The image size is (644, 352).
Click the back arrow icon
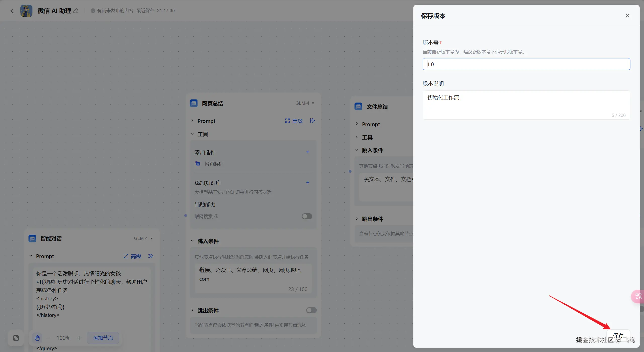[x=12, y=11]
